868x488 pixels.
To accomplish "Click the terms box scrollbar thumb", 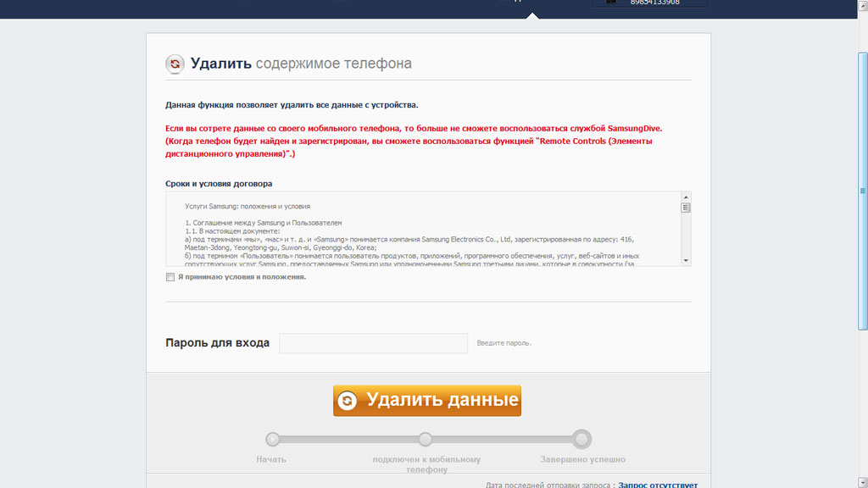I will click(686, 208).
